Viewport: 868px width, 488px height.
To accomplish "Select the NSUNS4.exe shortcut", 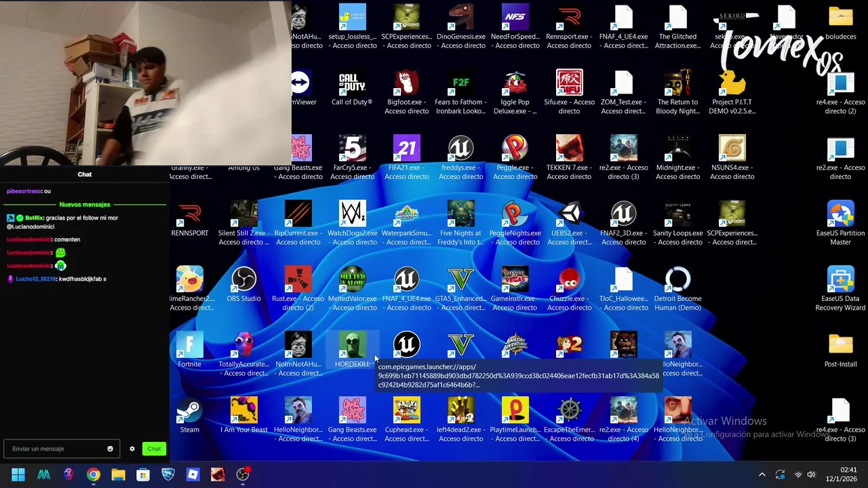I will click(x=732, y=157).
